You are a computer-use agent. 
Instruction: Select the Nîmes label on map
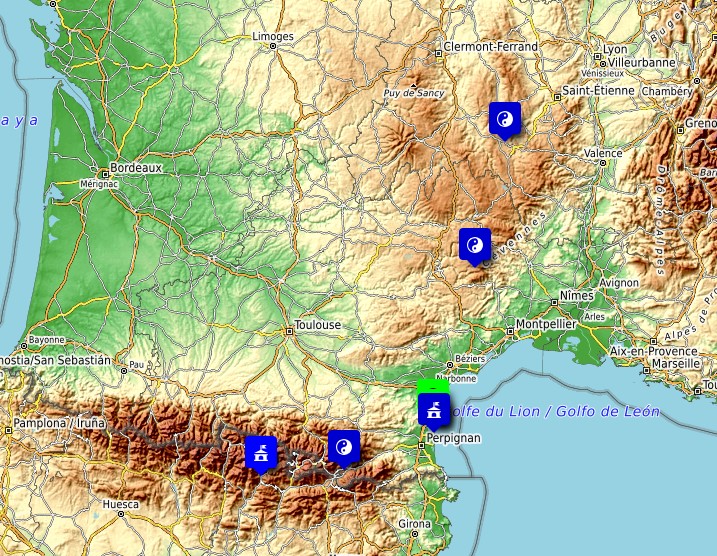pos(577,296)
